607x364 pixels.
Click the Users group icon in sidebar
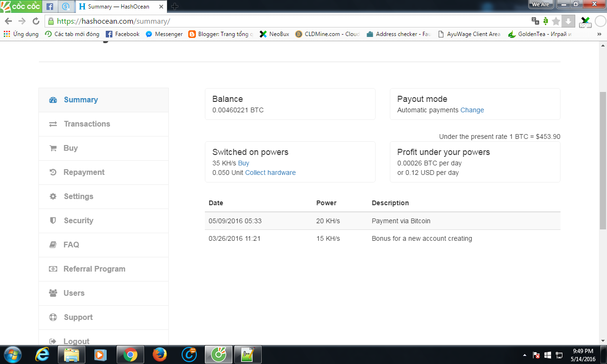pyautogui.click(x=53, y=293)
